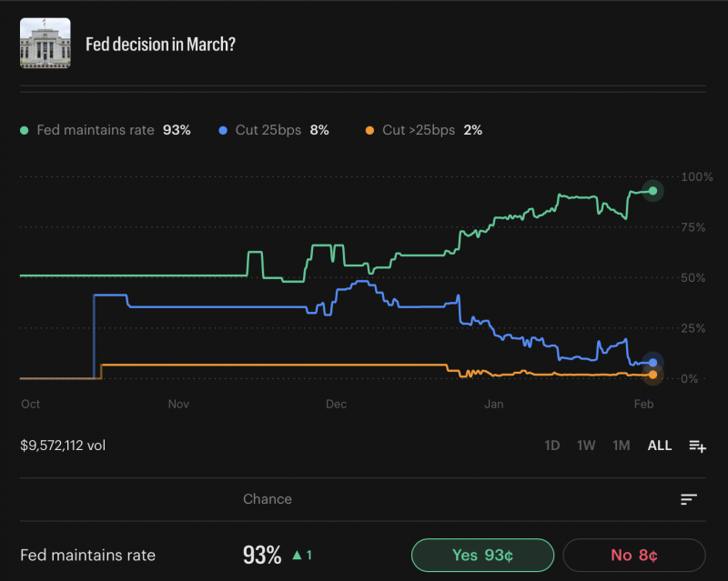Select the 1W time range
This screenshot has width=728, height=581.
click(586, 446)
